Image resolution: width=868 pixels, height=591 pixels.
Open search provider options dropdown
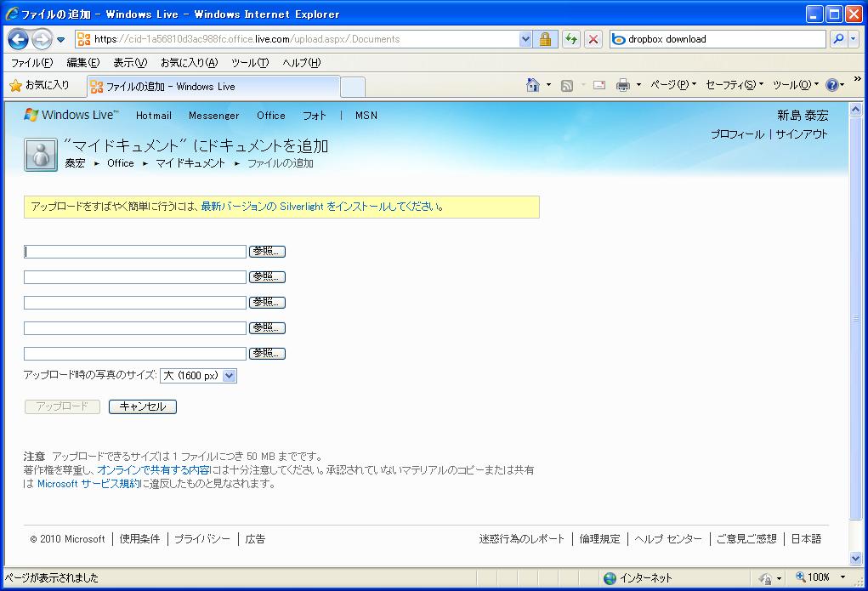(x=853, y=39)
